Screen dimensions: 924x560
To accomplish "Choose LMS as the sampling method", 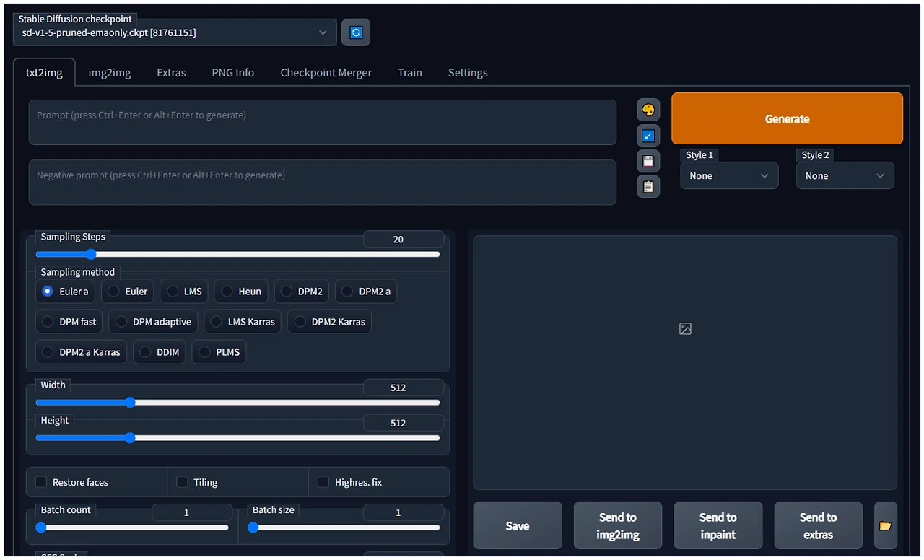I will (184, 292).
